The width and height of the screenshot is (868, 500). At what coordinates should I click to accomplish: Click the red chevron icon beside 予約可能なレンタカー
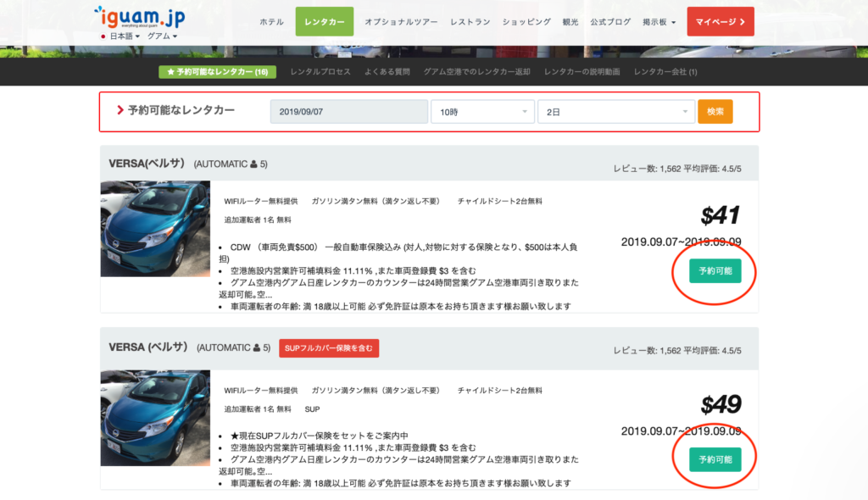tap(120, 110)
